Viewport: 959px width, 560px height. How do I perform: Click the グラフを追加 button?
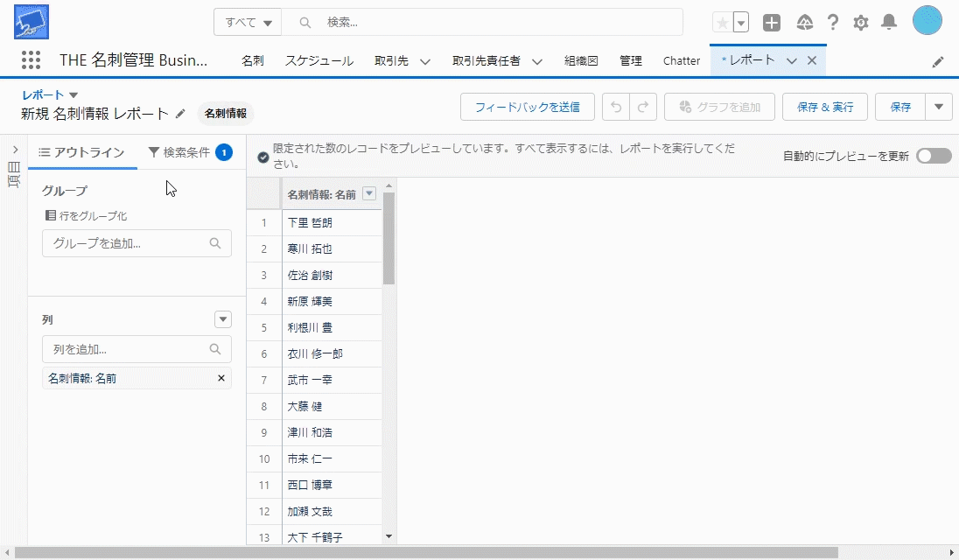pyautogui.click(x=720, y=107)
